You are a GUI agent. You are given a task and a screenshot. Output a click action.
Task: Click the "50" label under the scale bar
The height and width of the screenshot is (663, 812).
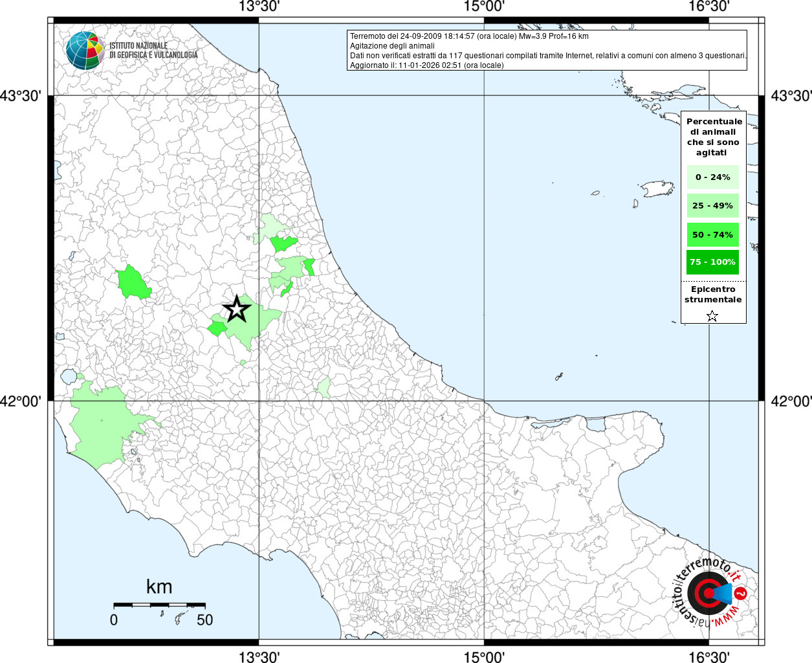point(204,620)
